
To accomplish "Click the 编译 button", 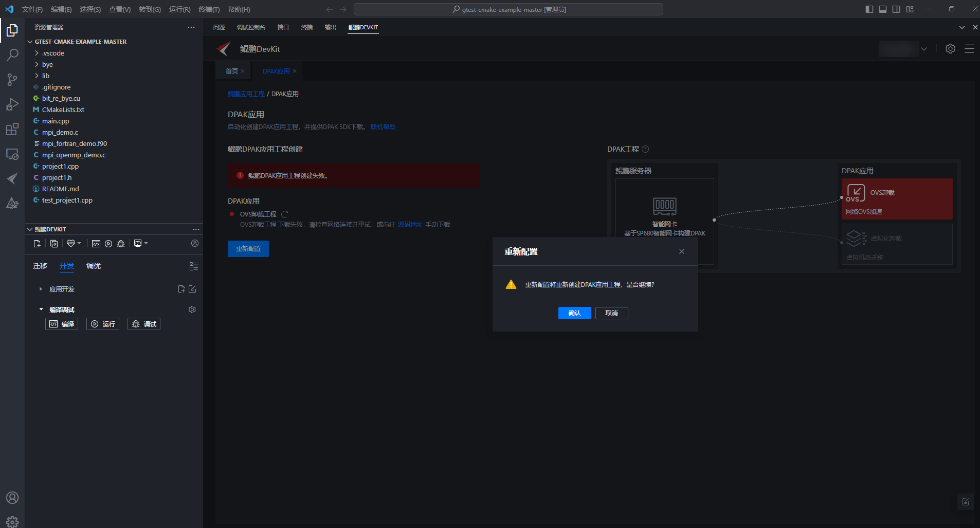I will click(62, 324).
